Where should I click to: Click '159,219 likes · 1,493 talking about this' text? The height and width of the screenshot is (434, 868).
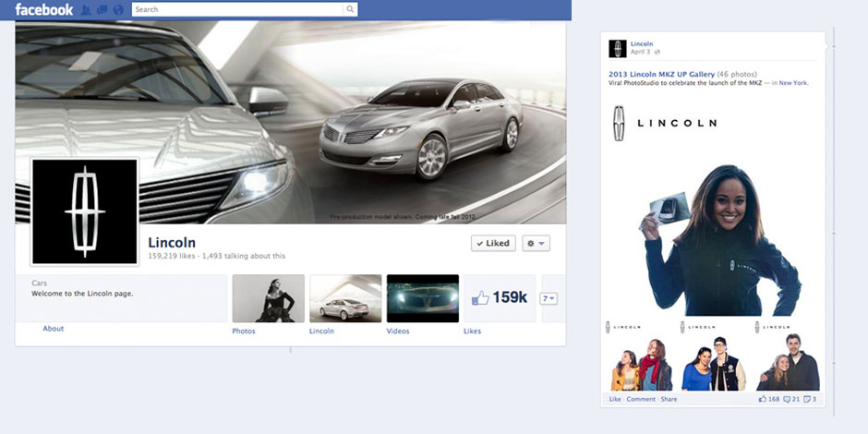216,257
